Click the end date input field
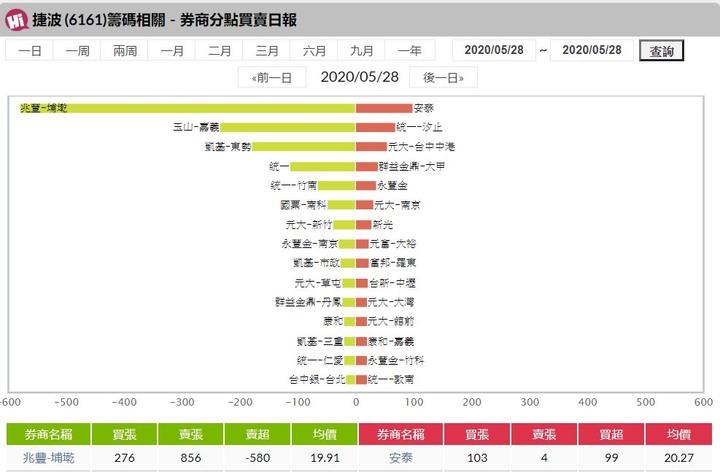 (591, 50)
